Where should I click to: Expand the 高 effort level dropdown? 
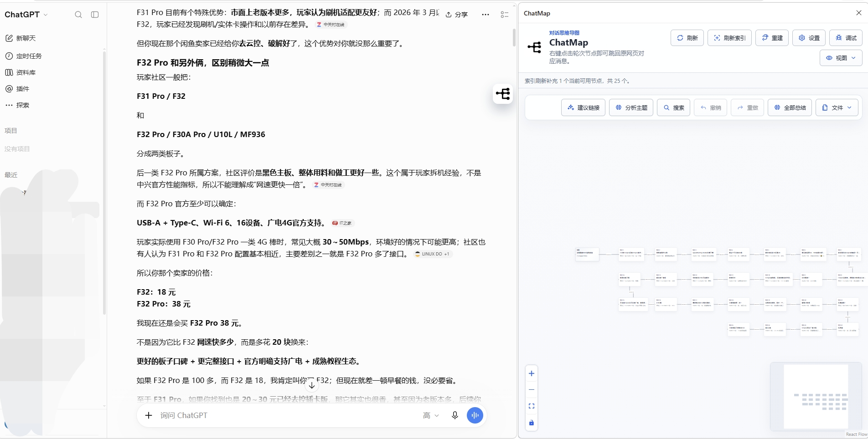[431, 415]
